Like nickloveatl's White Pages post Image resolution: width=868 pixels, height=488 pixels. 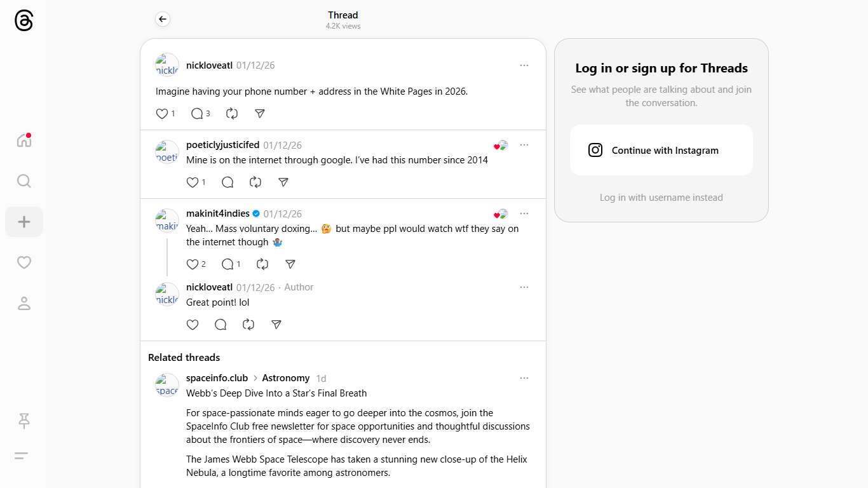coord(162,114)
